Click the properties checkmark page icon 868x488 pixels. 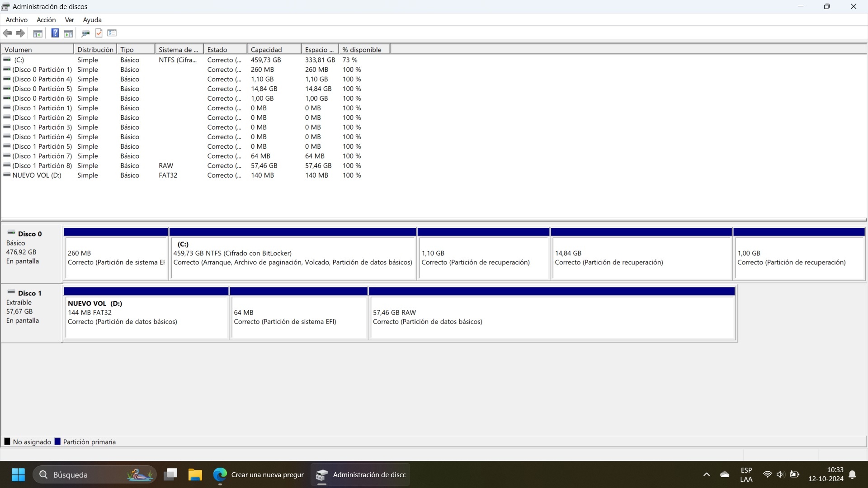(99, 33)
